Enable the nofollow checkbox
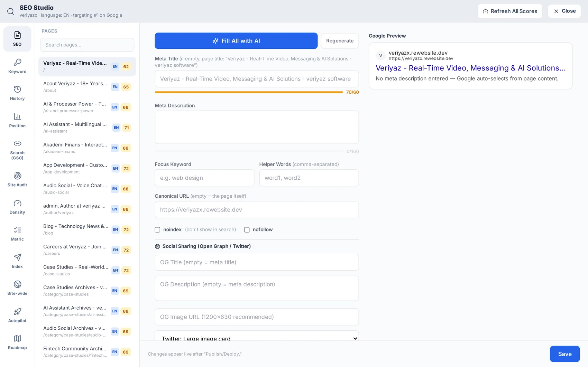 pos(247,230)
